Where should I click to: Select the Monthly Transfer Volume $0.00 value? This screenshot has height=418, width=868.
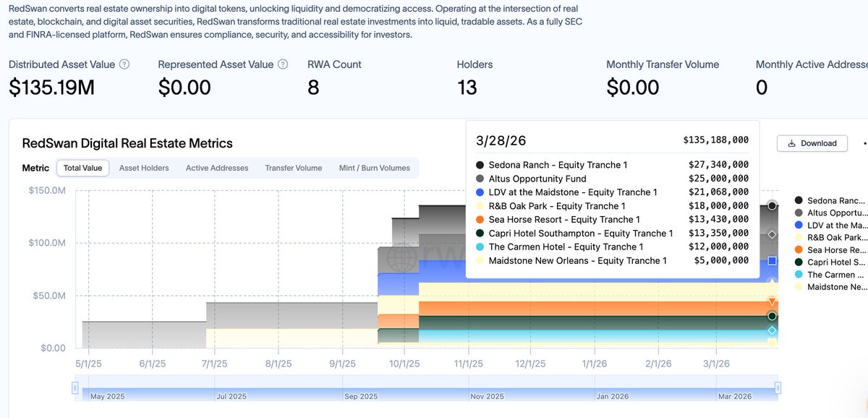click(633, 88)
